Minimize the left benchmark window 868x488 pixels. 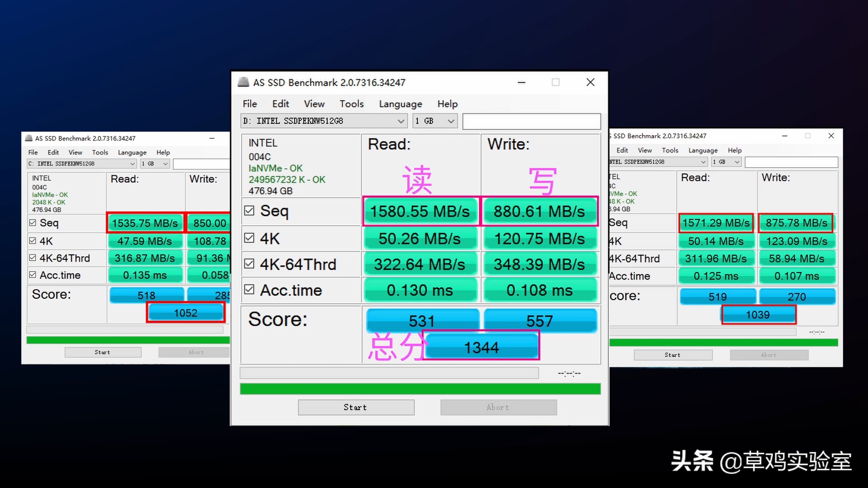click(x=212, y=138)
